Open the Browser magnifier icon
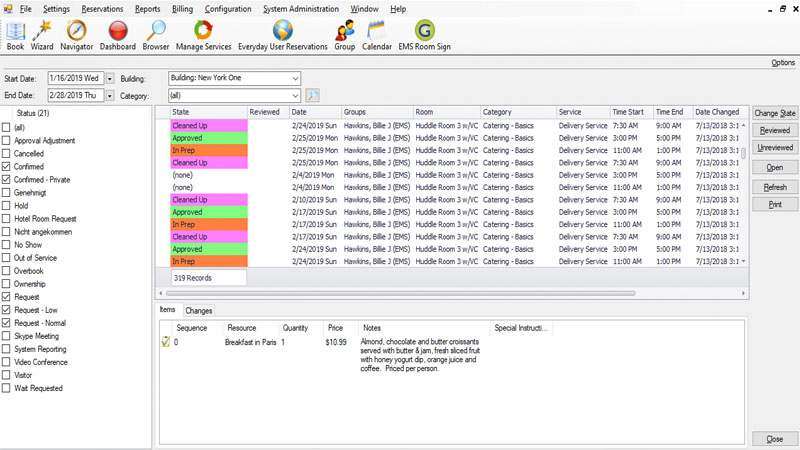 [156, 35]
